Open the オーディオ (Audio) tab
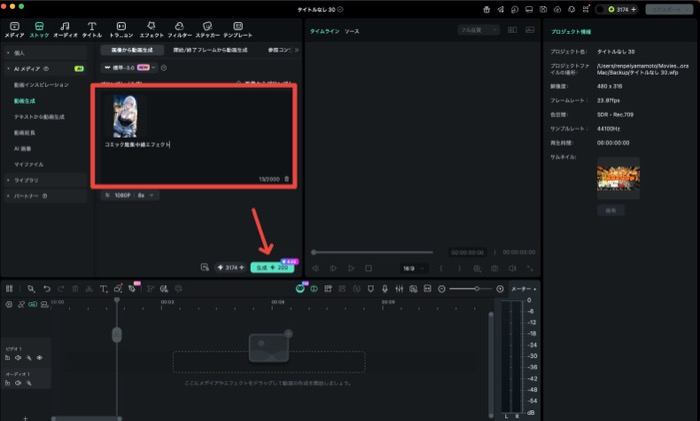Image resolution: width=700 pixels, height=421 pixels. (x=65, y=29)
